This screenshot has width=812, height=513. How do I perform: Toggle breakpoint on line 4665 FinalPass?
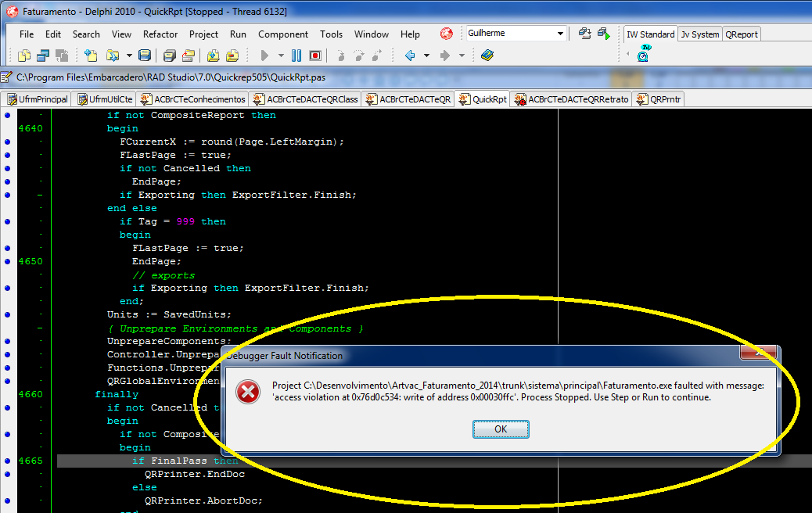click(x=7, y=461)
